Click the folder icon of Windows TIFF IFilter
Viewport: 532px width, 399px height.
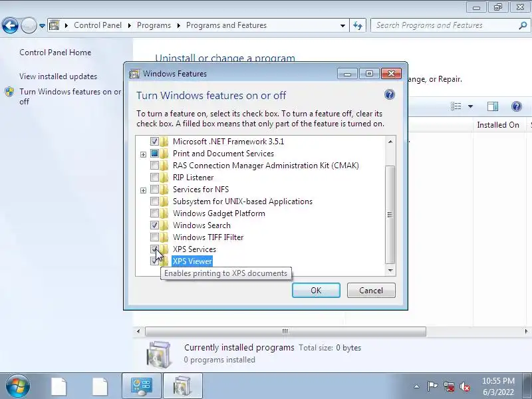coord(164,237)
